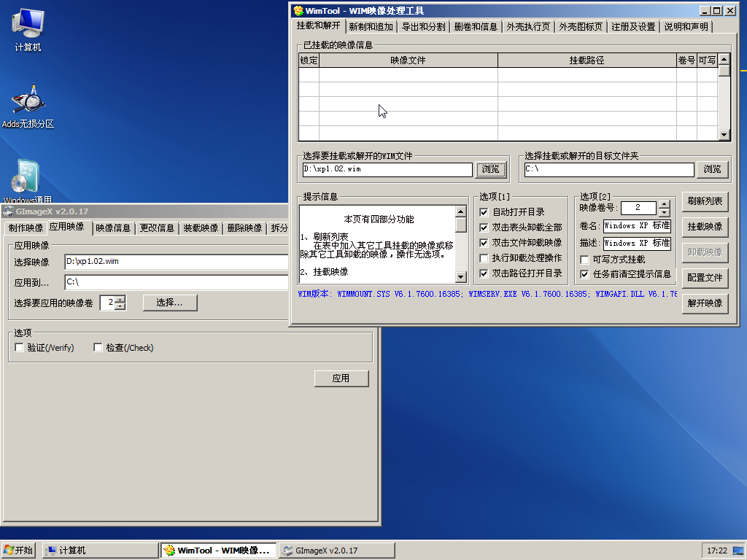The width and height of the screenshot is (747, 560).
Task: Select the 挂载和解开 tab in WimTool
Action: click(318, 26)
